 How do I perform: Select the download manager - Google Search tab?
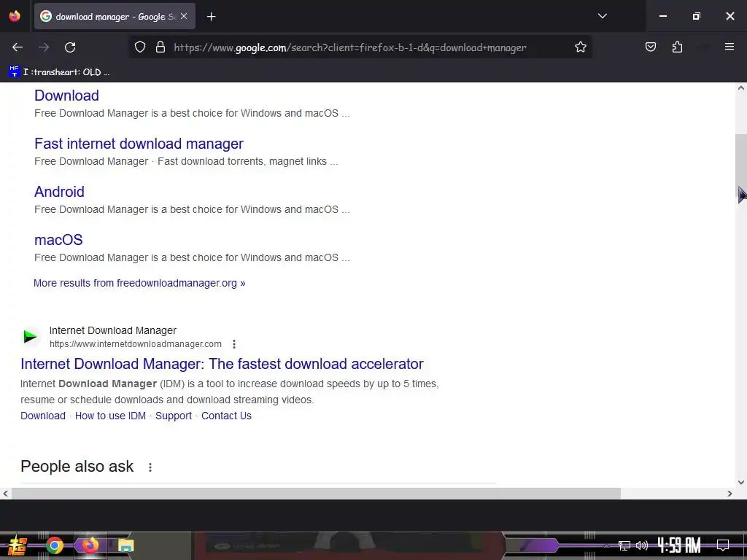(115, 16)
